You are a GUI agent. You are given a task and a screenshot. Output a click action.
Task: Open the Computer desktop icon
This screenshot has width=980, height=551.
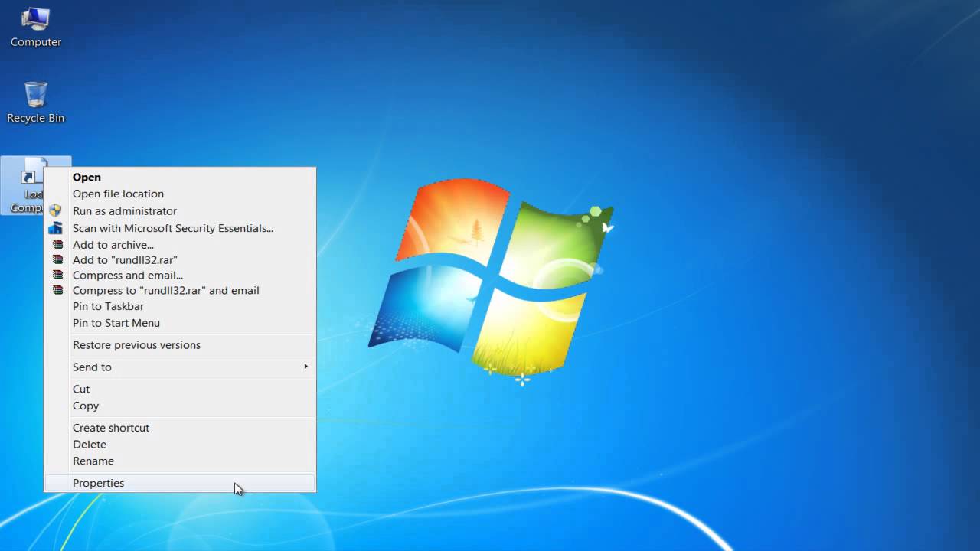point(35,28)
